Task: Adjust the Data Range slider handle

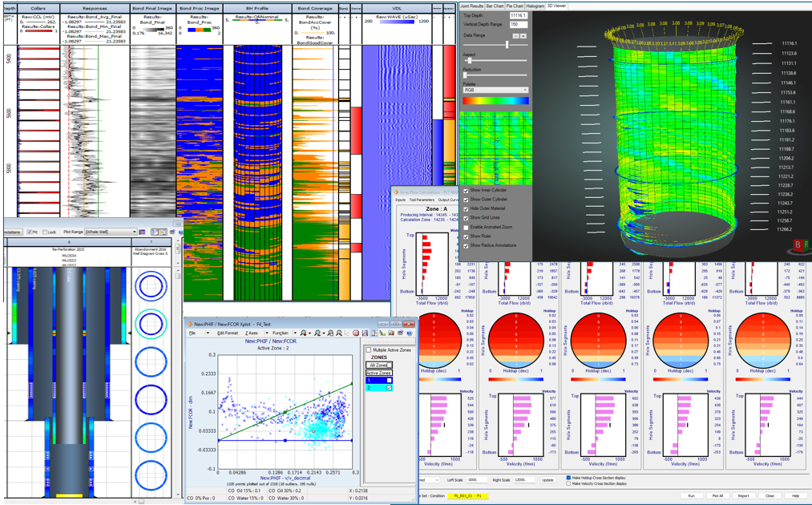Action: pos(507,45)
